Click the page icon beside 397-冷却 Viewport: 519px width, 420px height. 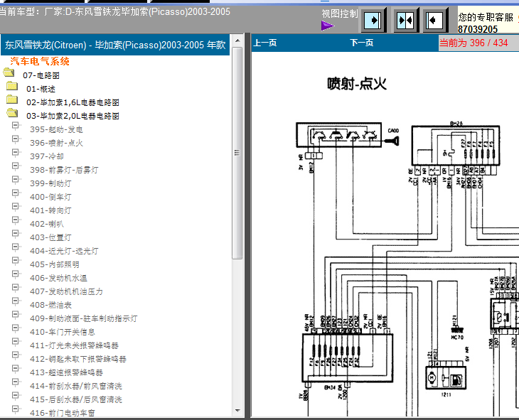click(x=16, y=154)
